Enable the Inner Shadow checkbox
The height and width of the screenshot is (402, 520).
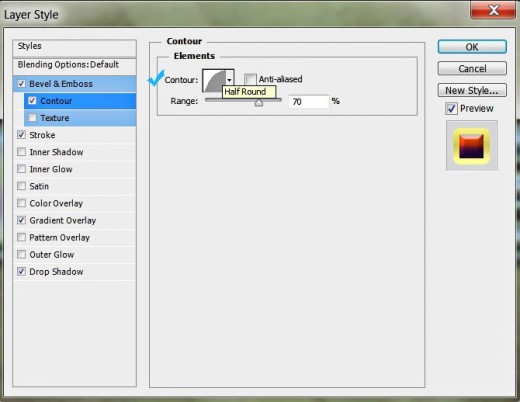tap(21, 152)
